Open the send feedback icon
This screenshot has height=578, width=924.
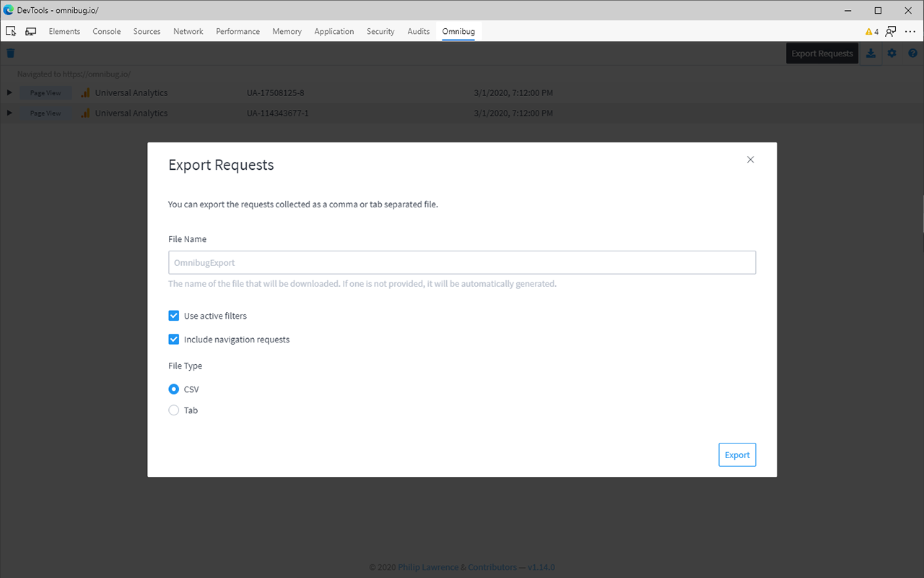coord(891,31)
